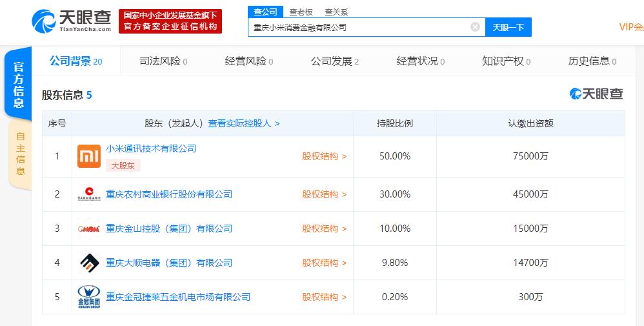The width and height of the screenshot is (644, 326).
Task: Clear the search box with the X icon
Action: pos(475,27)
